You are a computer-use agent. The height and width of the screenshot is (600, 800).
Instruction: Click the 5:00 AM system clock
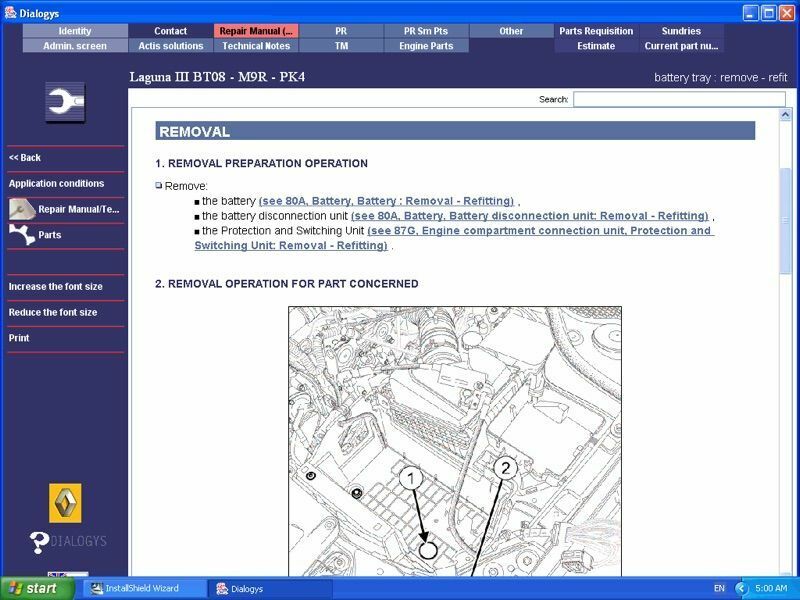pyautogui.click(x=771, y=588)
